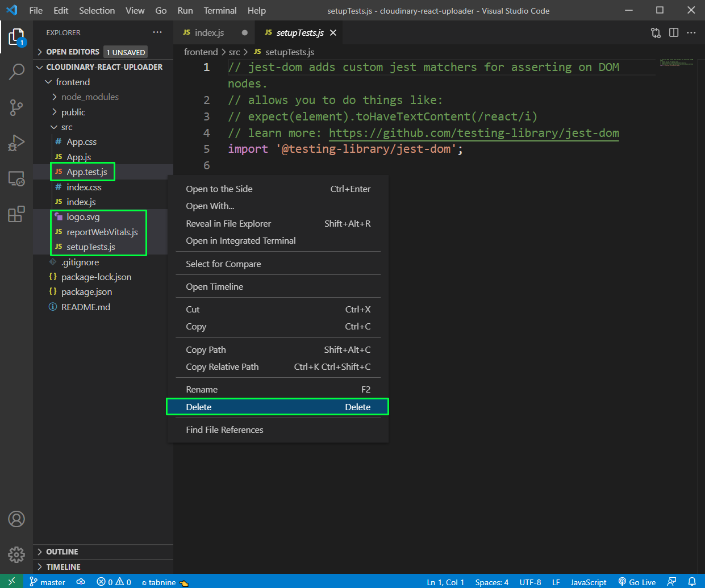Collapse the frontend folder
The width and height of the screenshot is (705, 588).
click(103, 82)
